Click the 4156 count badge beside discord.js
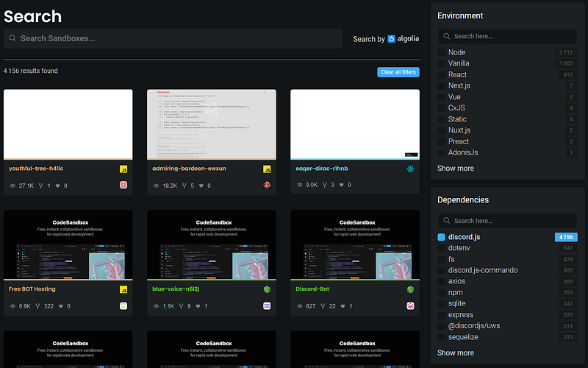Image resolution: width=588 pixels, height=368 pixels. 566,237
